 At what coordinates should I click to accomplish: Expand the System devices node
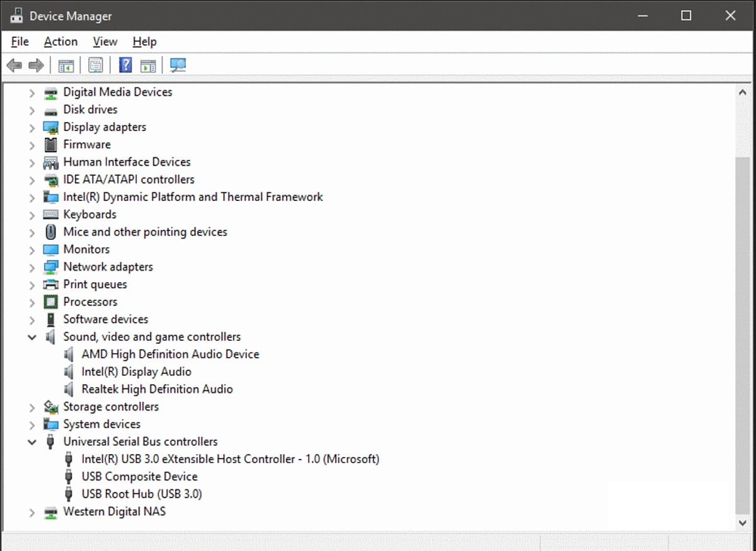click(x=32, y=425)
